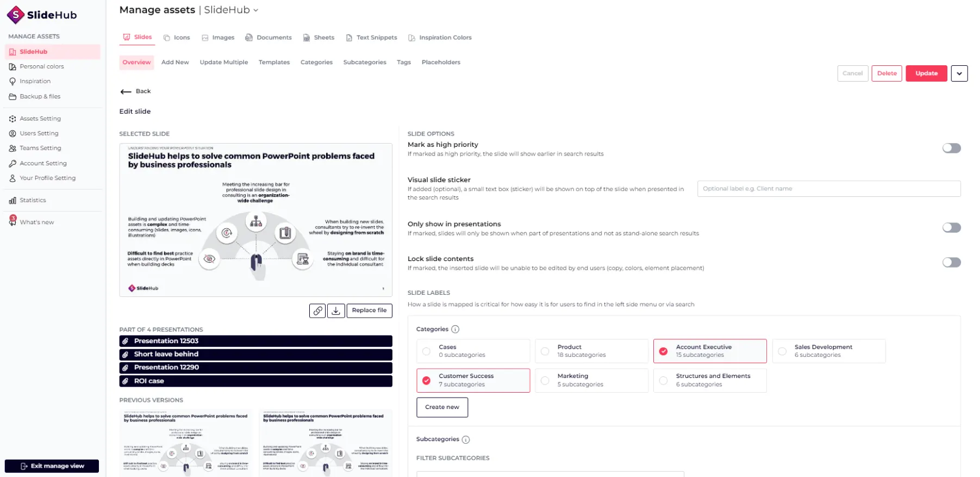Screen dimensions: 980x477
Task: Click the What's new notification icon
Action: pos(13,220)
